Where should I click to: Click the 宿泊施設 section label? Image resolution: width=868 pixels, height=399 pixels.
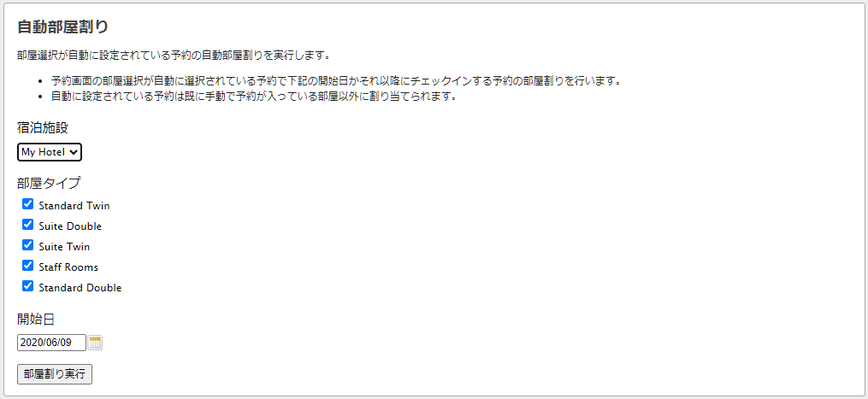tap(43, 128)
